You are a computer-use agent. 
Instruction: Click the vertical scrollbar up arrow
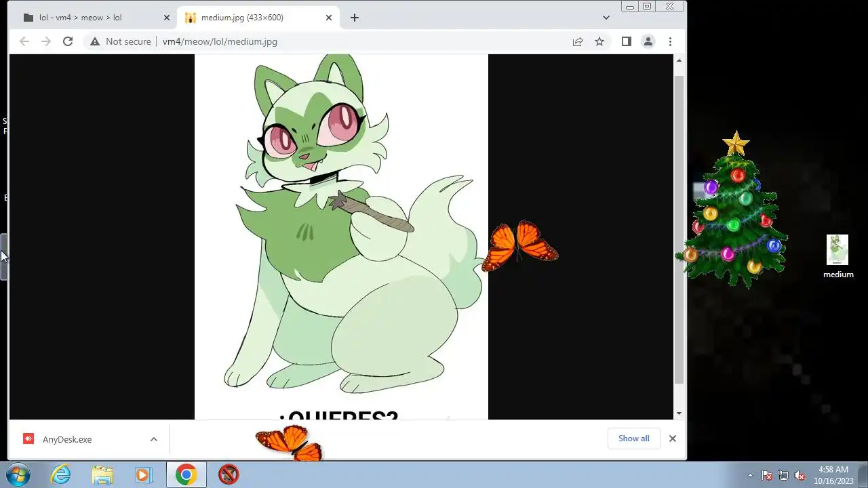(x=679, y=61)
